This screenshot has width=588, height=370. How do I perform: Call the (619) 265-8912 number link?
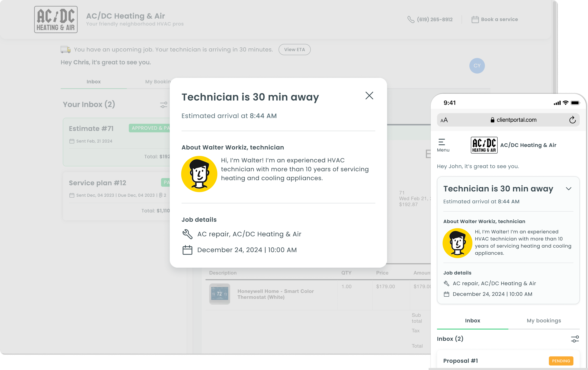435,19
